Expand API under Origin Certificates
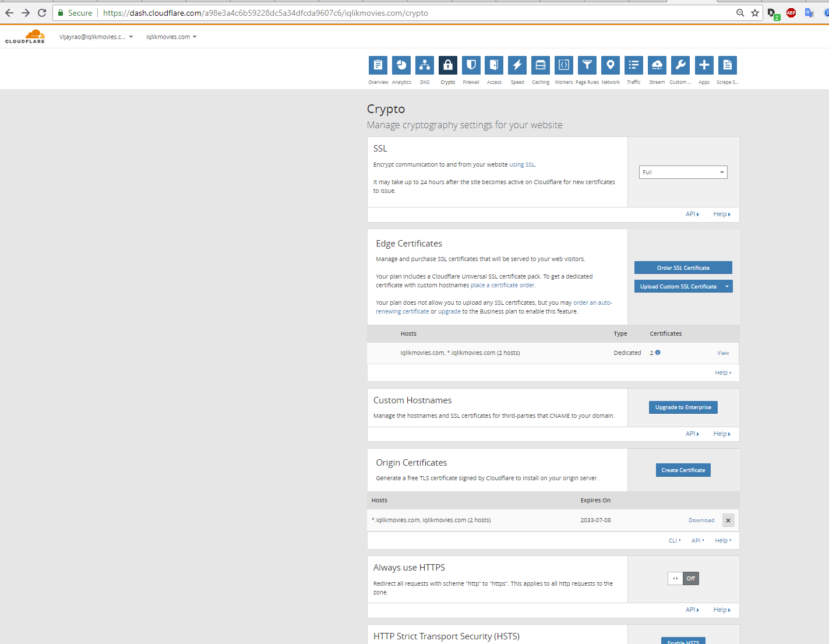 (698, 541)
